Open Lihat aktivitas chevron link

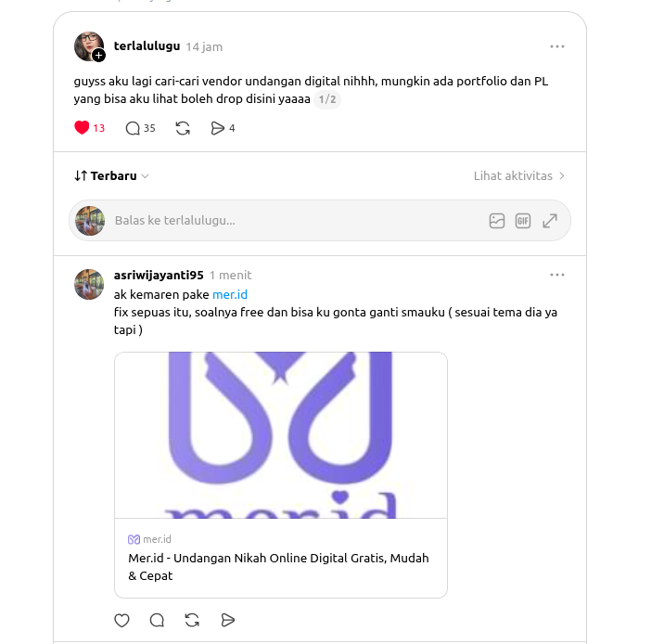coord(519,175)
